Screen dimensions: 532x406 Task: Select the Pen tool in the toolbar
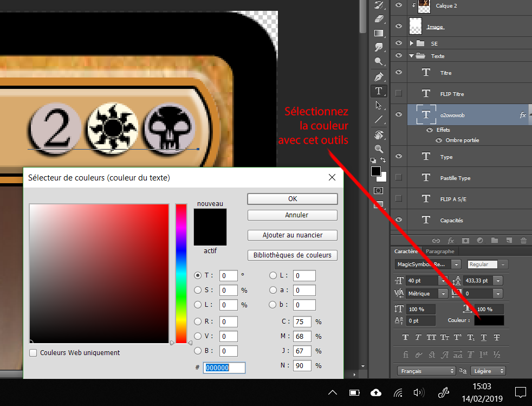379,76
